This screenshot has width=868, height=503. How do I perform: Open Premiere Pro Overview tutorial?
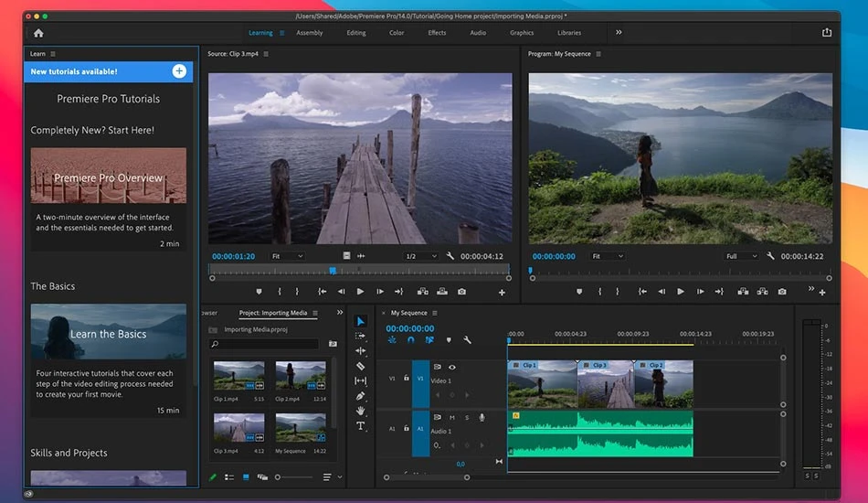pyautogui.click(x=109, y=176)
